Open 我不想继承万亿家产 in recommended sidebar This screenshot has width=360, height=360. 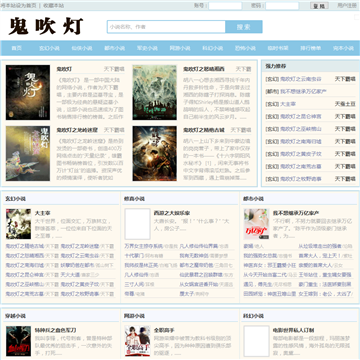303,91
